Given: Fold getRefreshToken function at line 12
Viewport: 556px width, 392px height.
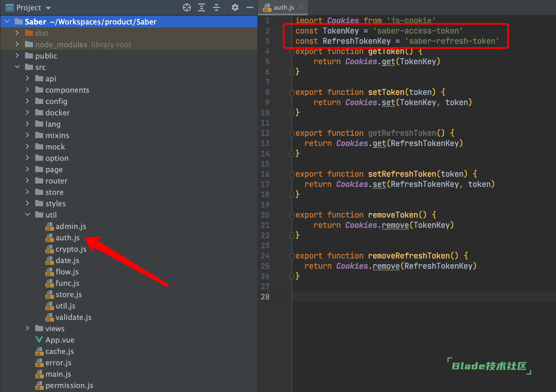Looking at the screenshot, I should [292, 134].
